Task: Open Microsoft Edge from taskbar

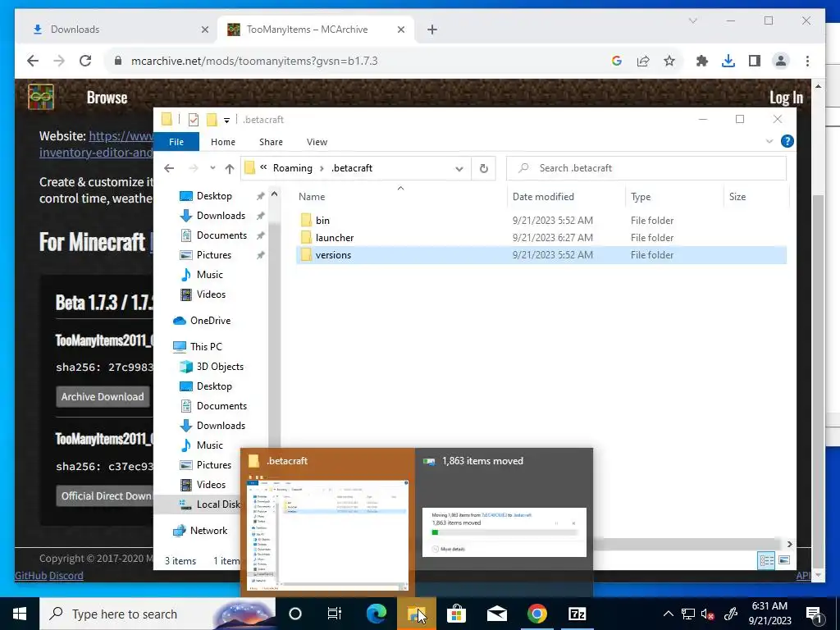Action: pos(376,614)
